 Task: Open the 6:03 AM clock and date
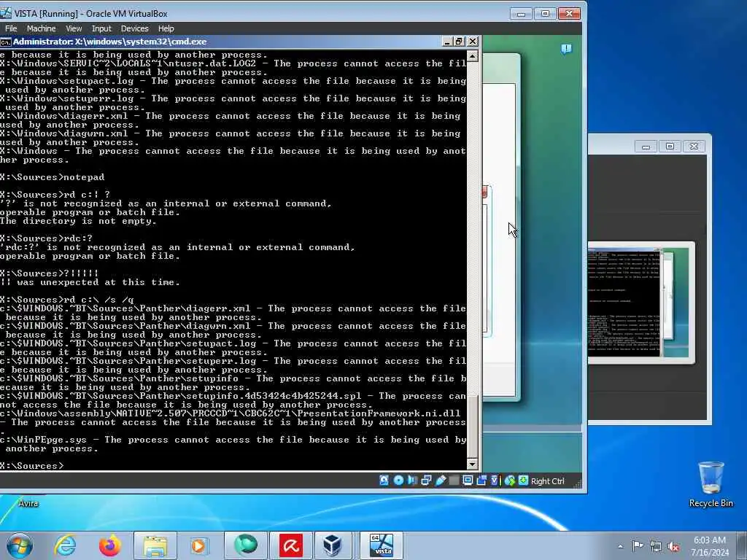coord(710,546)
